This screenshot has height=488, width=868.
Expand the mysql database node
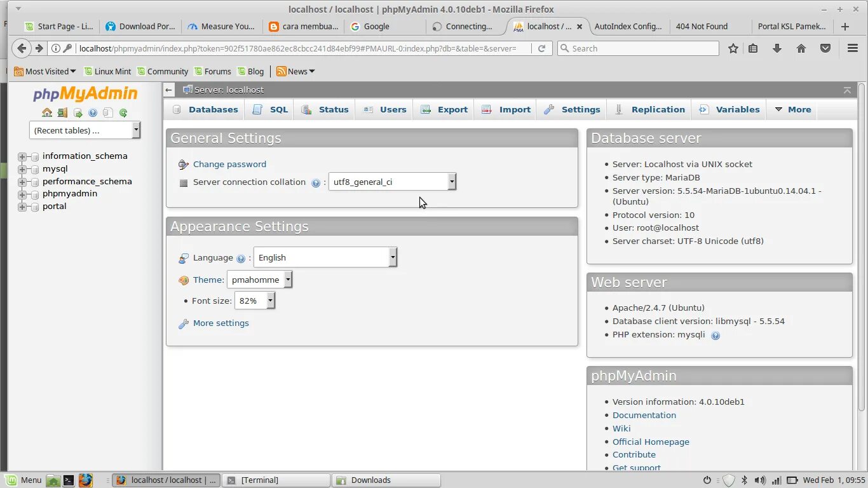coord(22,169)
